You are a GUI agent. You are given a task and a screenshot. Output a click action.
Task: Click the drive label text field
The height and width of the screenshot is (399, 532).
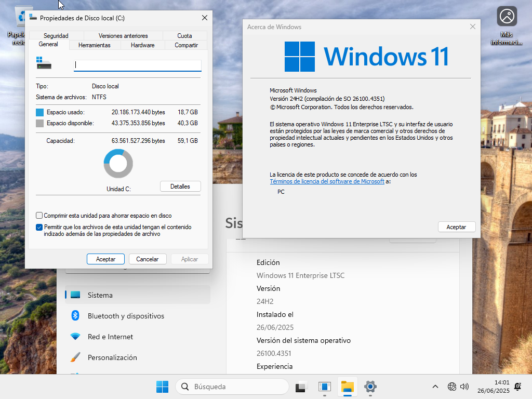click(x=137, y=65)
